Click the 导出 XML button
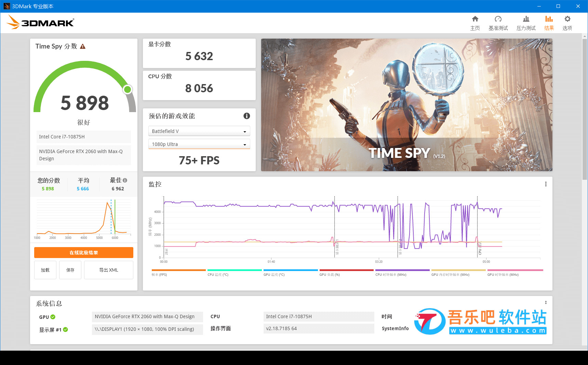588x365 pixels. point(109,270)
